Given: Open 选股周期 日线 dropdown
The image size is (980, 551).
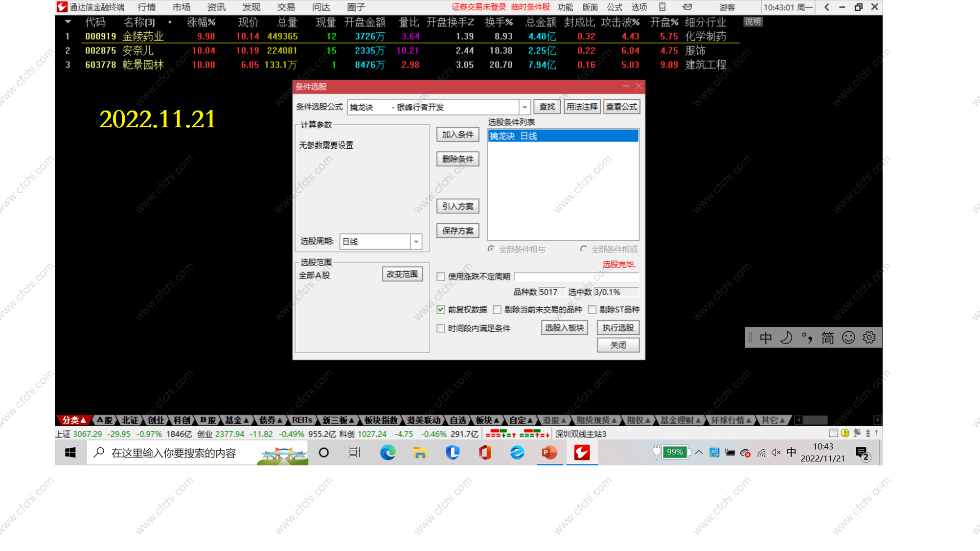Looking at the screenshot, I should click(416, 241).
